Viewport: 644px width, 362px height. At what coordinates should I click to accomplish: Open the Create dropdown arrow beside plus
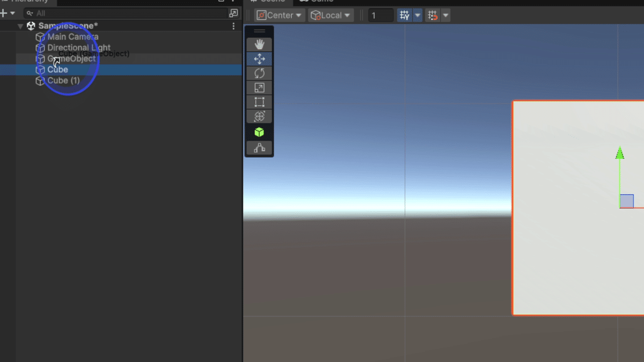(13, 13)
